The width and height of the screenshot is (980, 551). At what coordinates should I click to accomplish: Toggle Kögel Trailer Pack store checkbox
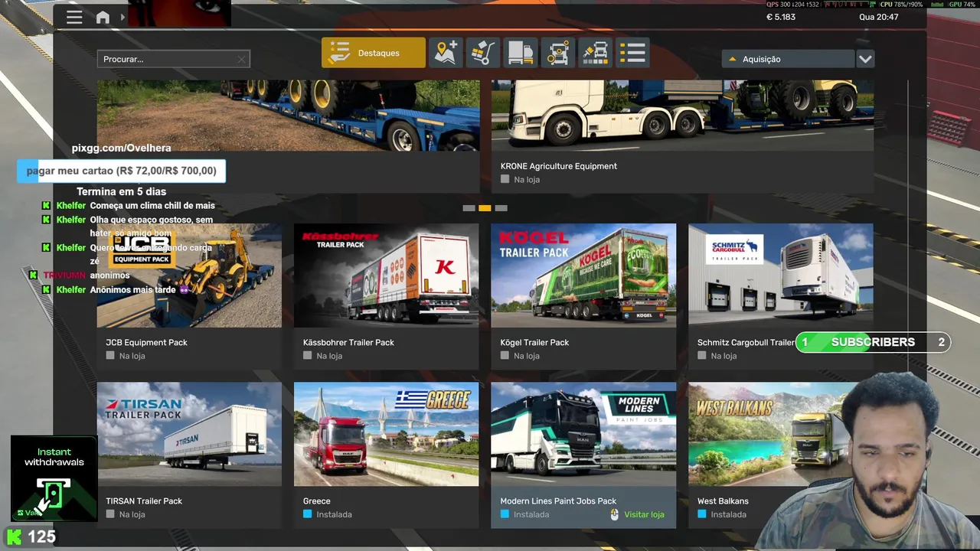point(505,356)
